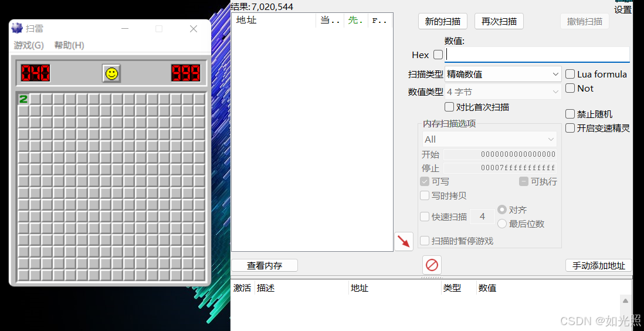Screen dimensions: 644x331
Task: Enable the 对比首次扫描 checkbox
Action: [449, 107]
